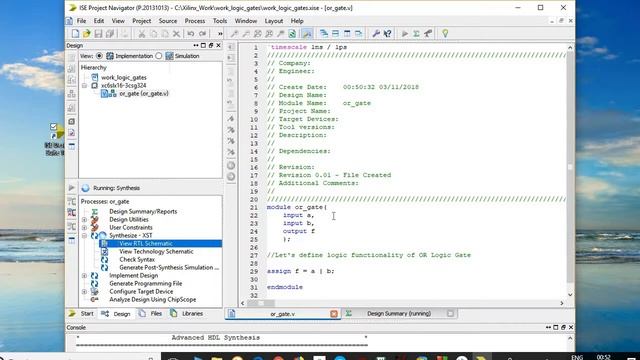This screenshot has width=640, height=360.
Task: Open the Source menu
Action: click(168, 21)
